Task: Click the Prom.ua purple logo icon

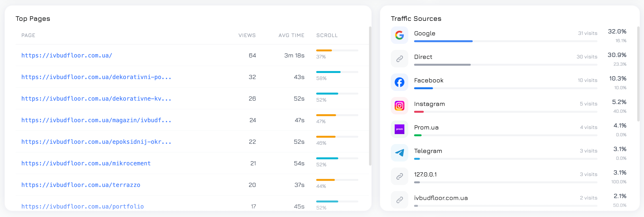Action: pyautogui.click(x=399, y=129)
